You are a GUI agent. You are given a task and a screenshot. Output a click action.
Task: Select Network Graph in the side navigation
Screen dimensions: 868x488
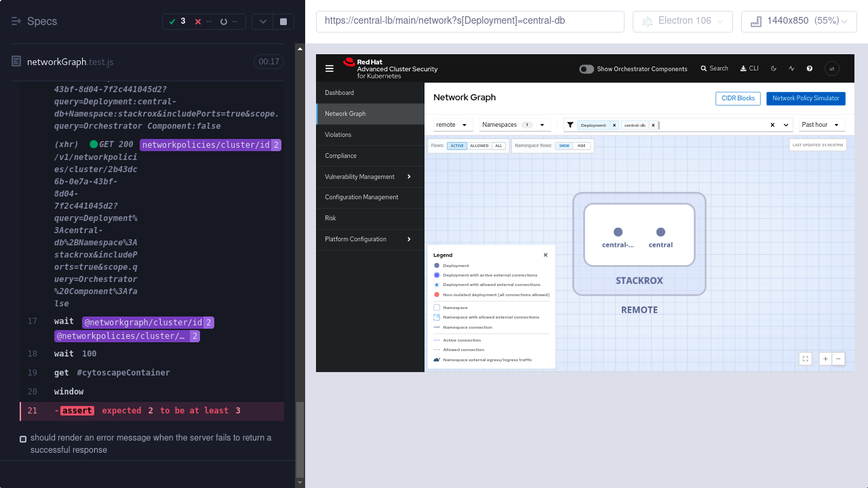(x=370, y=114)
